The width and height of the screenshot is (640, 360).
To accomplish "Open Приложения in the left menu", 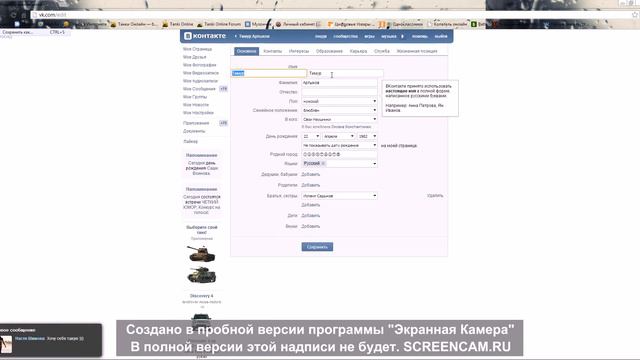I will click(196, 123).
